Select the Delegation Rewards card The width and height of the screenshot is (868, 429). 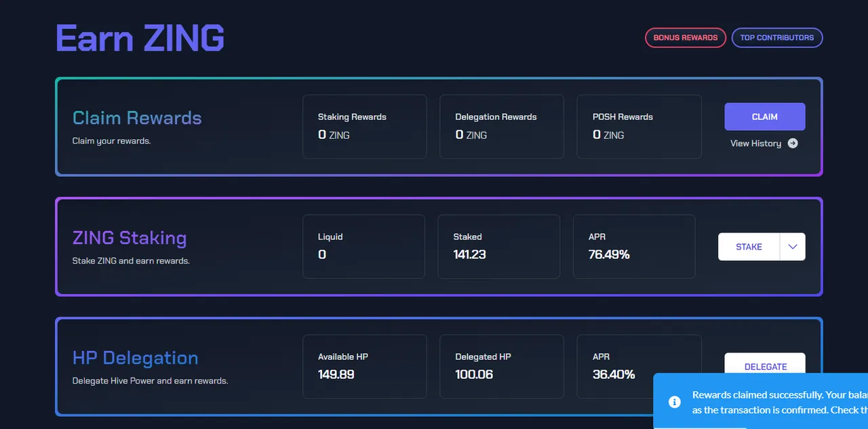502,127
